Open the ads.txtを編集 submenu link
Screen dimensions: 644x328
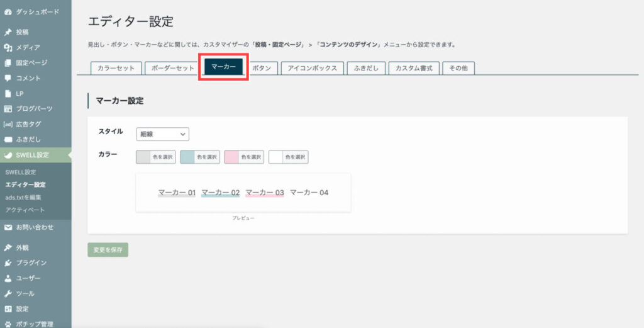(23, 197)
